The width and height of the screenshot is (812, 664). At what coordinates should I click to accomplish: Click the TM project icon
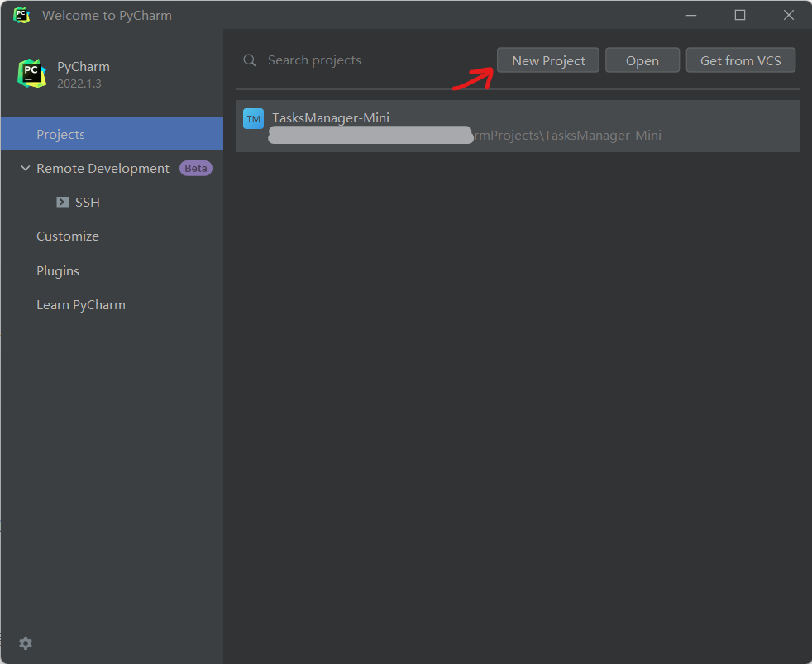click(x=253, y=119)
